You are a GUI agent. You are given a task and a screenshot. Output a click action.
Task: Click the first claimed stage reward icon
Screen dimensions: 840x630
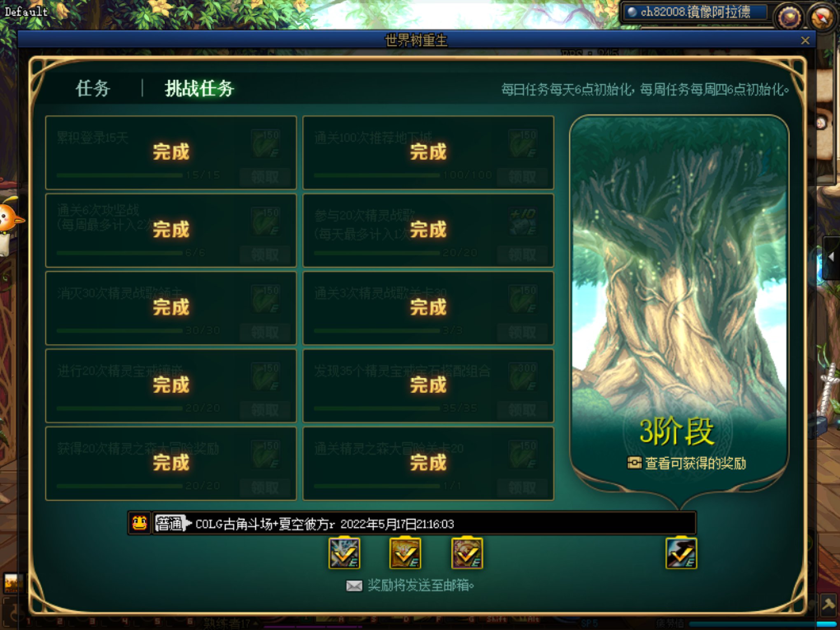pos(344,553)
